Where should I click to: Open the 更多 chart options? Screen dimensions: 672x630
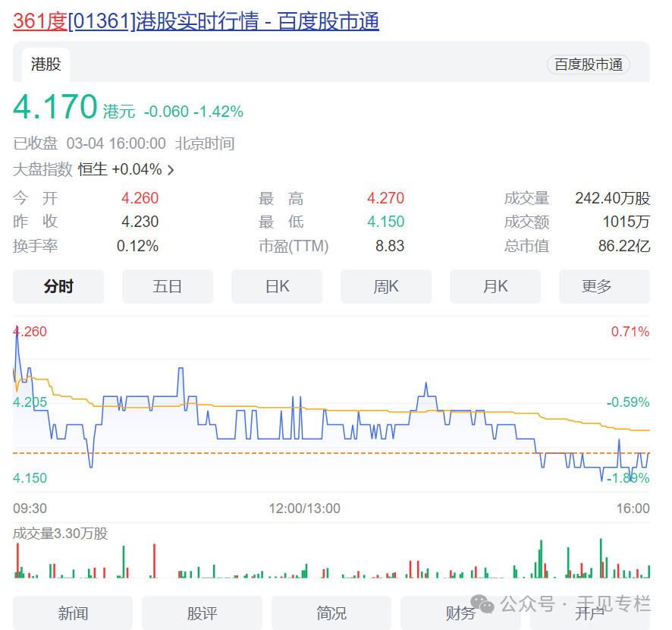pos(604,286)
